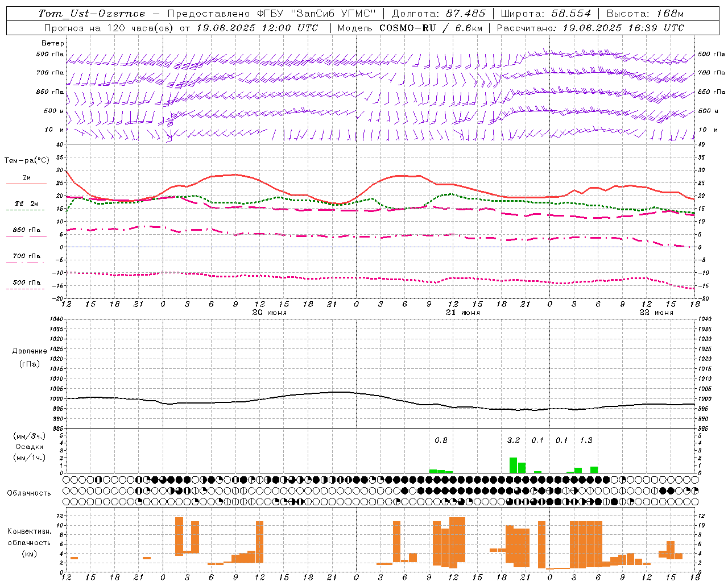Select the 20 июня date label
Screen dimensions: 728x582
pos(270,313)
